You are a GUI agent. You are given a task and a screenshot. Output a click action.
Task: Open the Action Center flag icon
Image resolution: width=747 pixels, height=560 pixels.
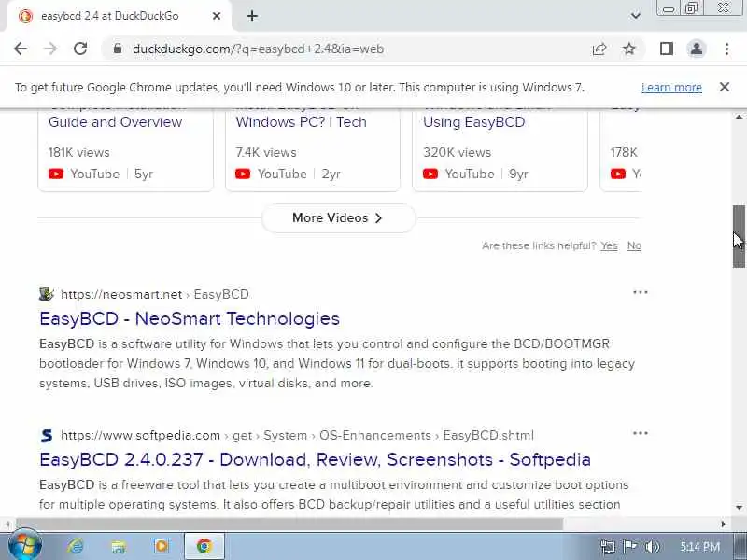coord(629,546)
